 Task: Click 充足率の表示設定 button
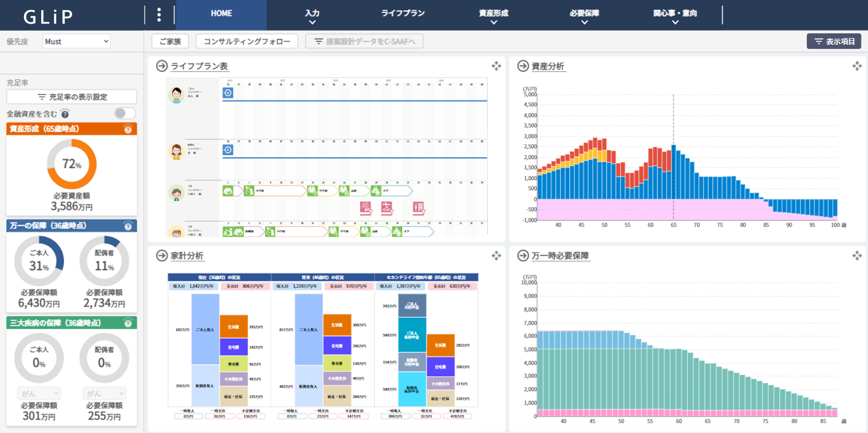72,97
